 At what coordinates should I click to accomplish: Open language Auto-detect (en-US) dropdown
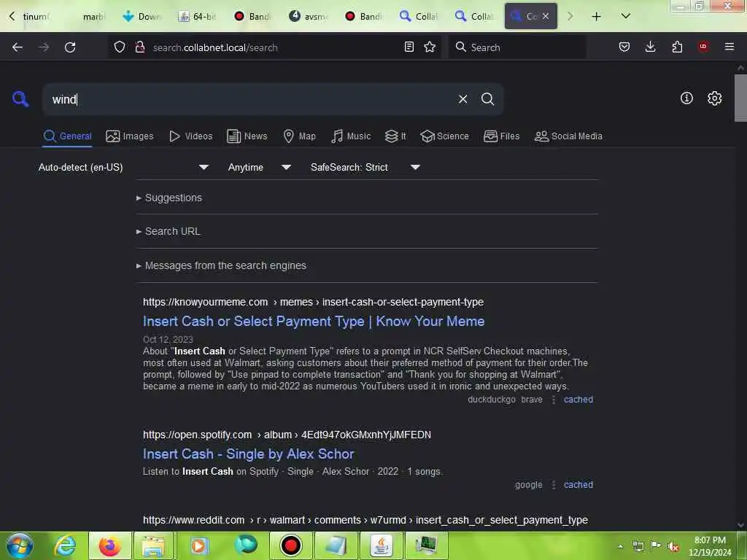point(123,167)
